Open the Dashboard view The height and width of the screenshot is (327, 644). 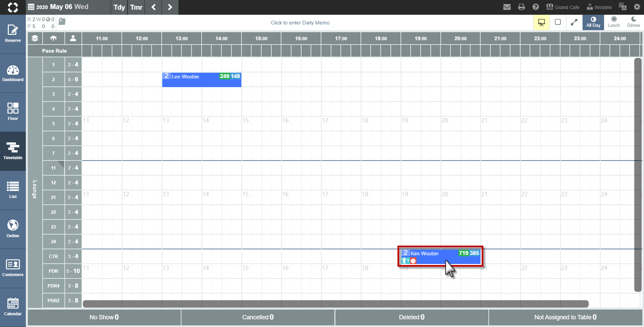[x=13, y=73]
